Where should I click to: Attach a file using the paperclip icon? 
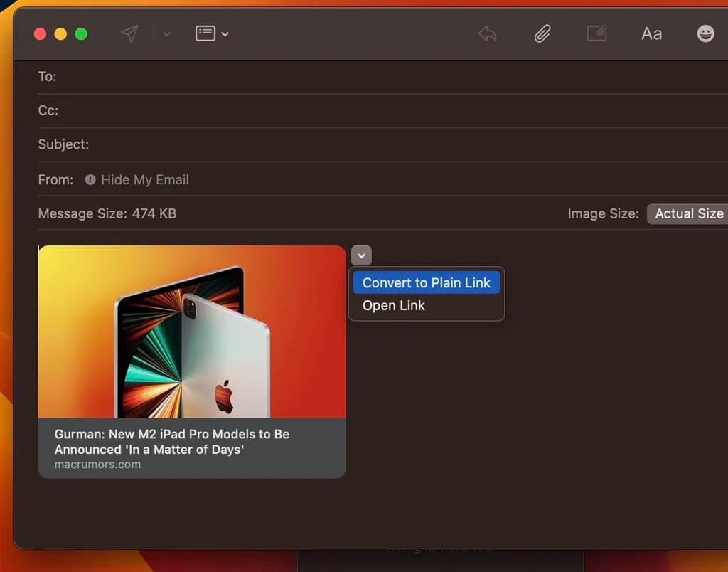[x=542, y=33]
